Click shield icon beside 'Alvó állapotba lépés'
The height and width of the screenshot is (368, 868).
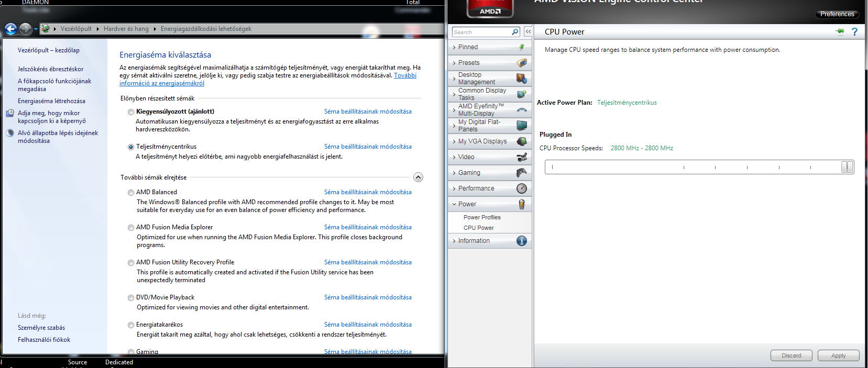coord(10,133)
